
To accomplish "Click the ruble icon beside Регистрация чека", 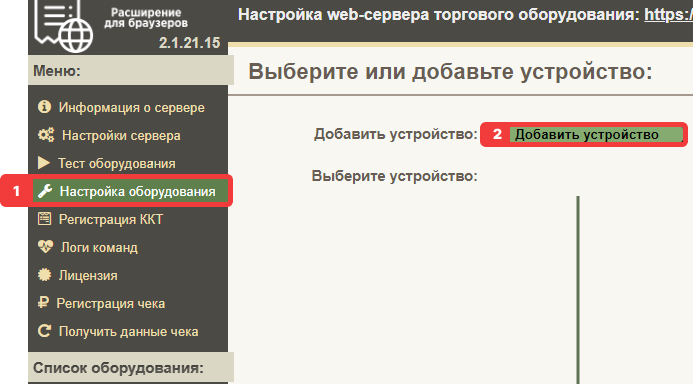I will 43,303.
